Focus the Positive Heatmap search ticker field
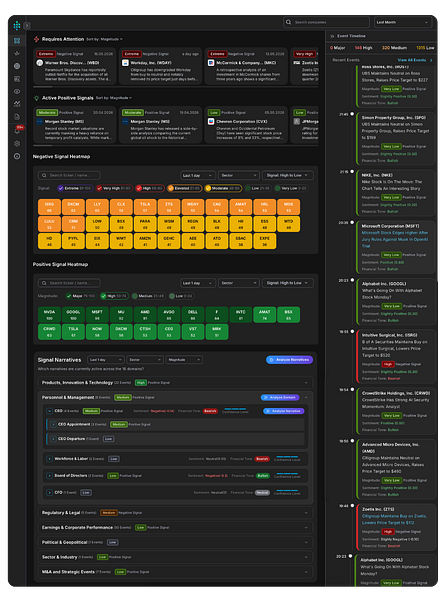The height and width of the screenshot is (600, 444). click(x=69, y=283)
